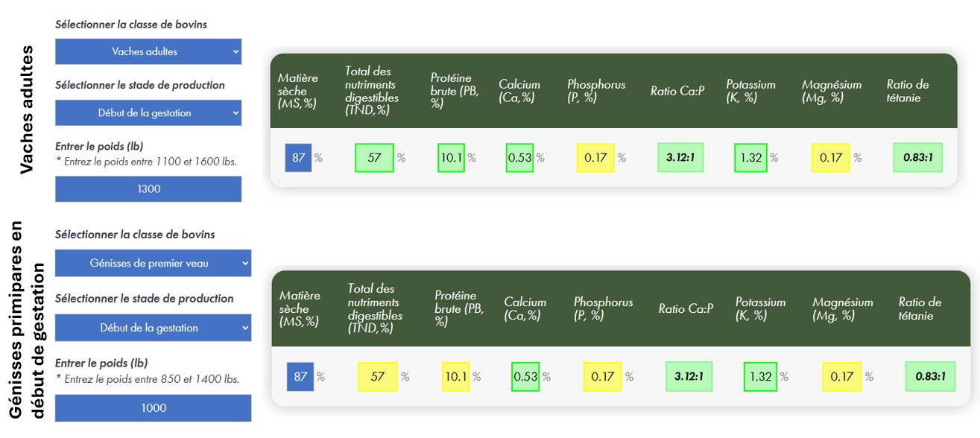Click the blue 87 dry matter field in bottom table

point(300,377)
